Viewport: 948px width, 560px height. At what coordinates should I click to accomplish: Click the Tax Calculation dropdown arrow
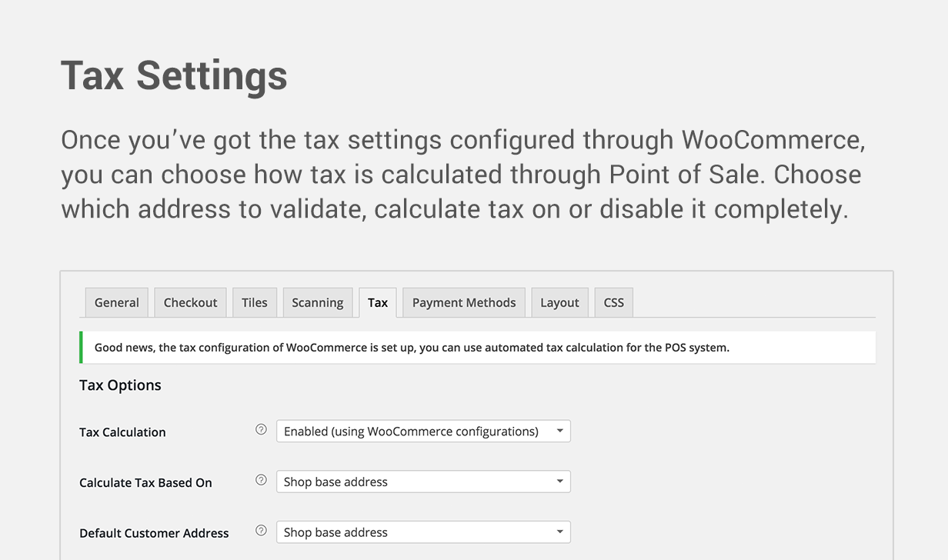click(560, 432)
